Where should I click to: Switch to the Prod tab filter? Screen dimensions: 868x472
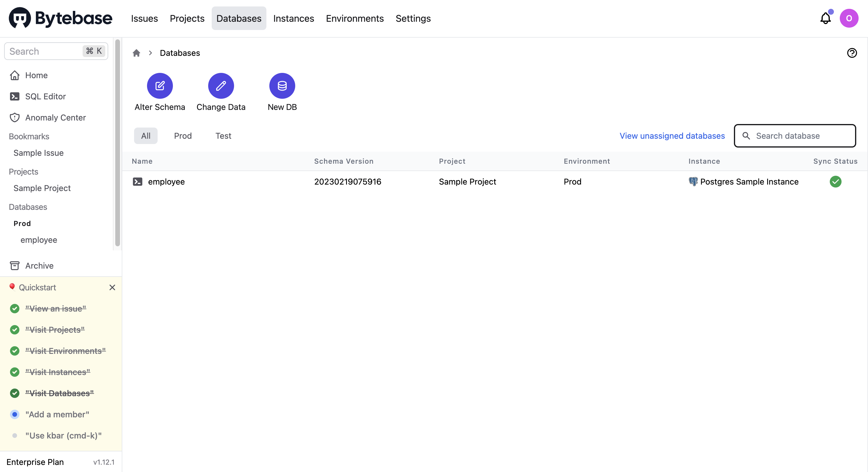pyautogui.click(x=183, y=136)
